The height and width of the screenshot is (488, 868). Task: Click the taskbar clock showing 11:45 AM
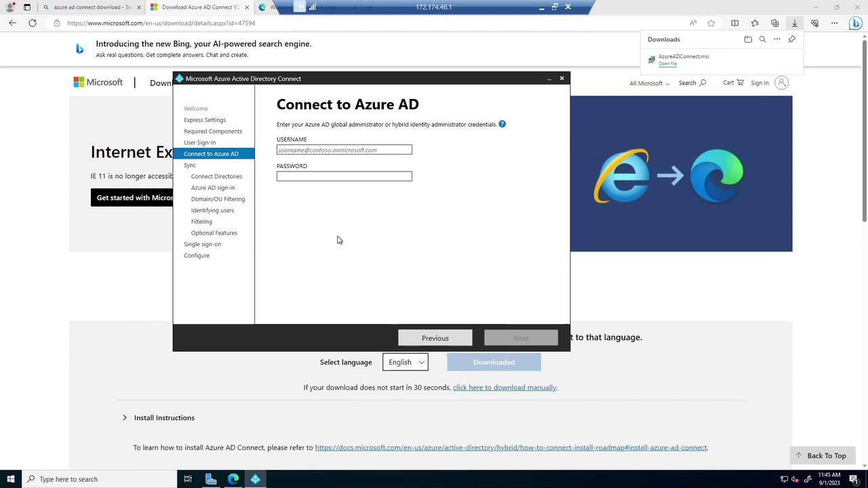(x=829, y=479)
